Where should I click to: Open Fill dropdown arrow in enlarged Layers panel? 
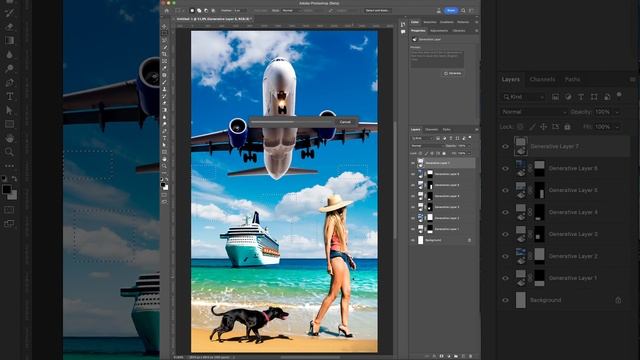617,127
